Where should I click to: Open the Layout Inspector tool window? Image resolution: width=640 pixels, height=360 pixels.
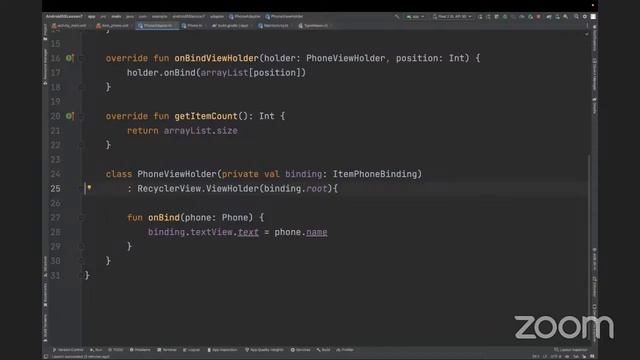pos(571,350)
